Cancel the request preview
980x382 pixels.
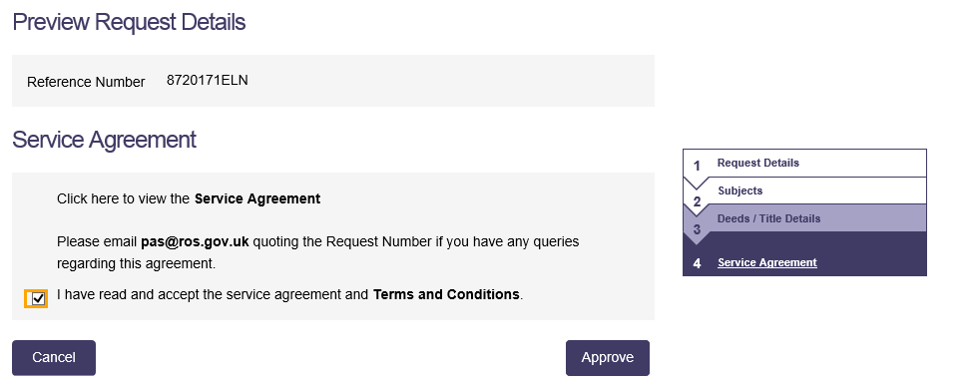54,358
